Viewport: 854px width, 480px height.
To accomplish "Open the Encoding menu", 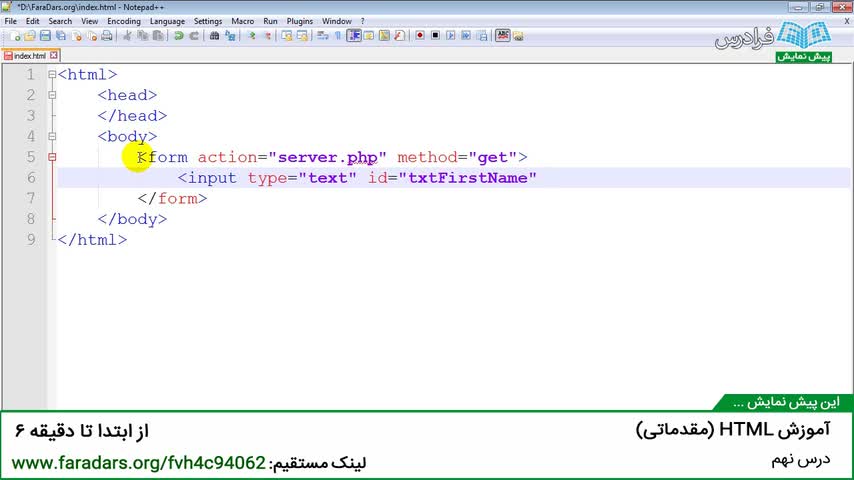I will (124, 21).
